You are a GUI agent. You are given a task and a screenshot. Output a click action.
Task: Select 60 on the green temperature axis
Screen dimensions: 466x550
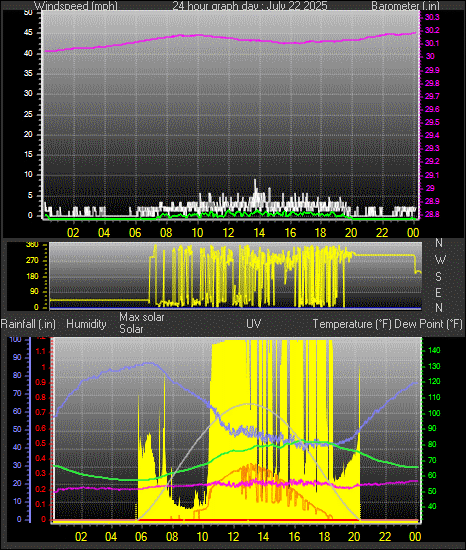point(432,476)
